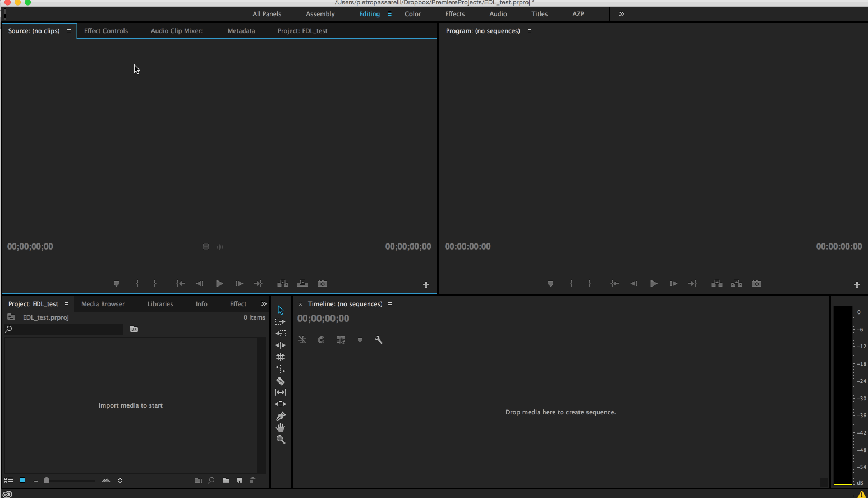Mark Out point in the Program monitor
This screenshot has height=498, width=868.
pos(589,284)
